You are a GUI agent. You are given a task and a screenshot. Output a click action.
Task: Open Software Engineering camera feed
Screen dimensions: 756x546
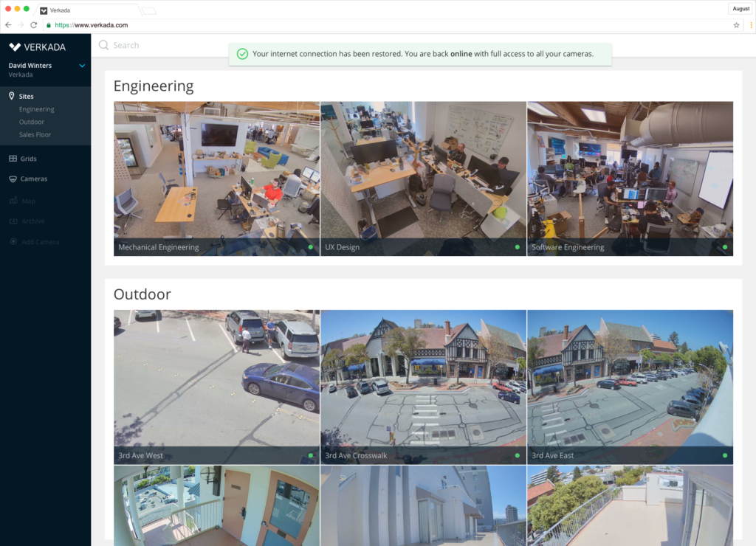pos(630,179)
